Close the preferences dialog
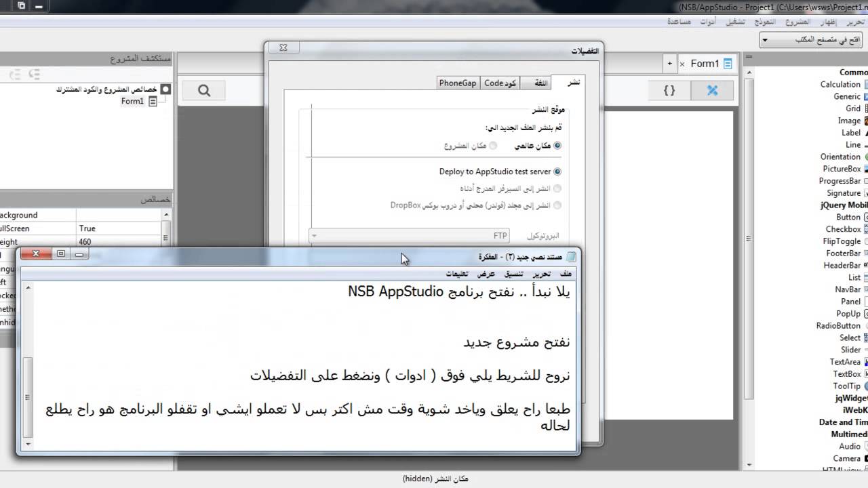Screen dimensions: 868x488 point(283,48)
